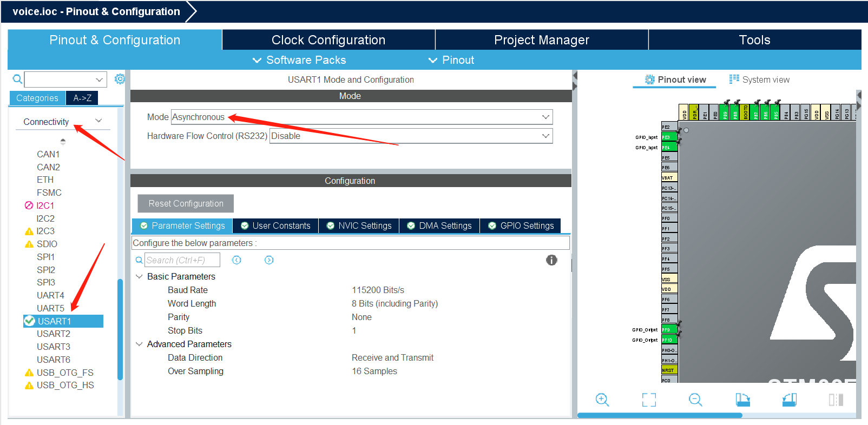Click the parameter search magnifier icon

pos(139,260)
